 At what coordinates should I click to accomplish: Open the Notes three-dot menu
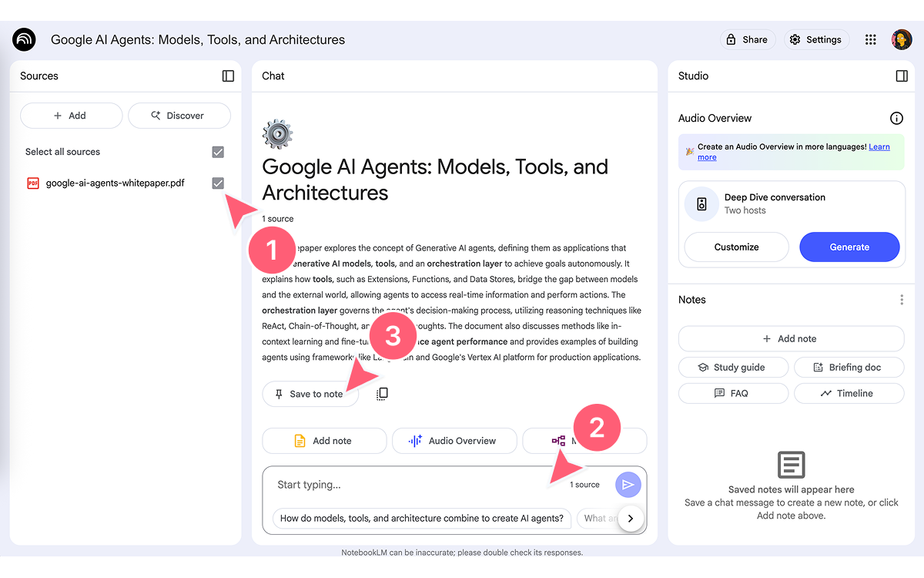pyautogui.click(x=902, y=300)
